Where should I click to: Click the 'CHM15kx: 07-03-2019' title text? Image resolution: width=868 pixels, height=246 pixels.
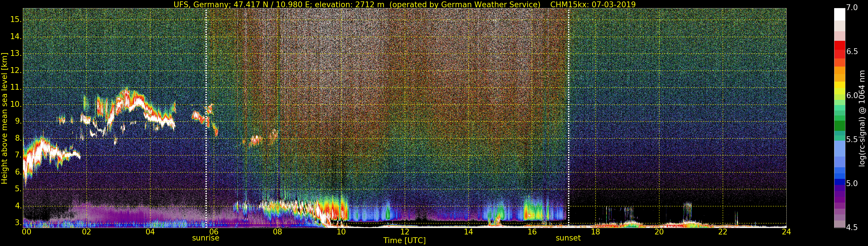[593, 4]
